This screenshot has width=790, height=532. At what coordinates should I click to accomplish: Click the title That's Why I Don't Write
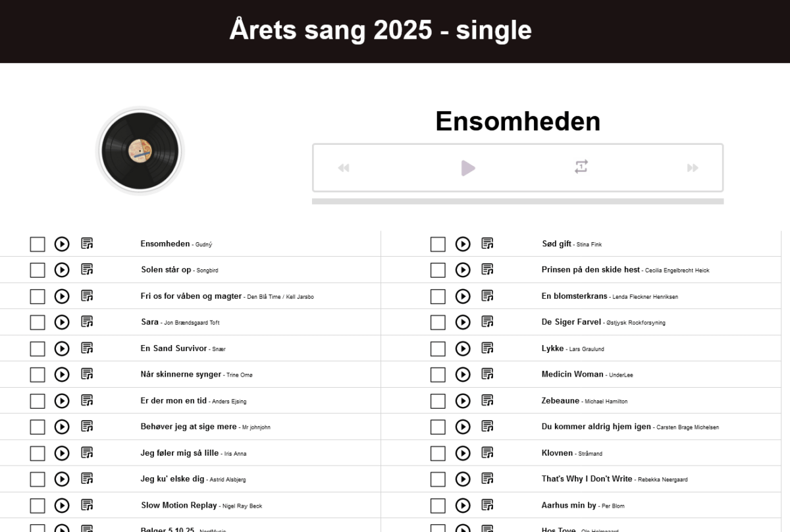pos(587,479)
